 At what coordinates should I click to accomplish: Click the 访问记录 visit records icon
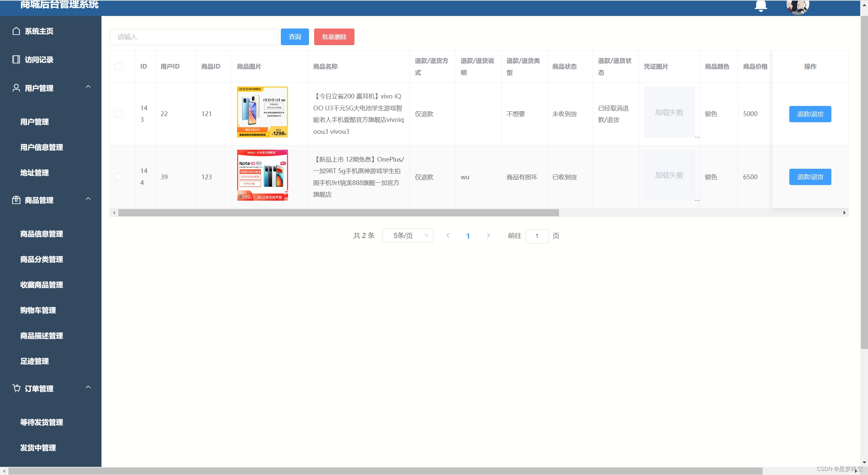click(x=15, y=59)
